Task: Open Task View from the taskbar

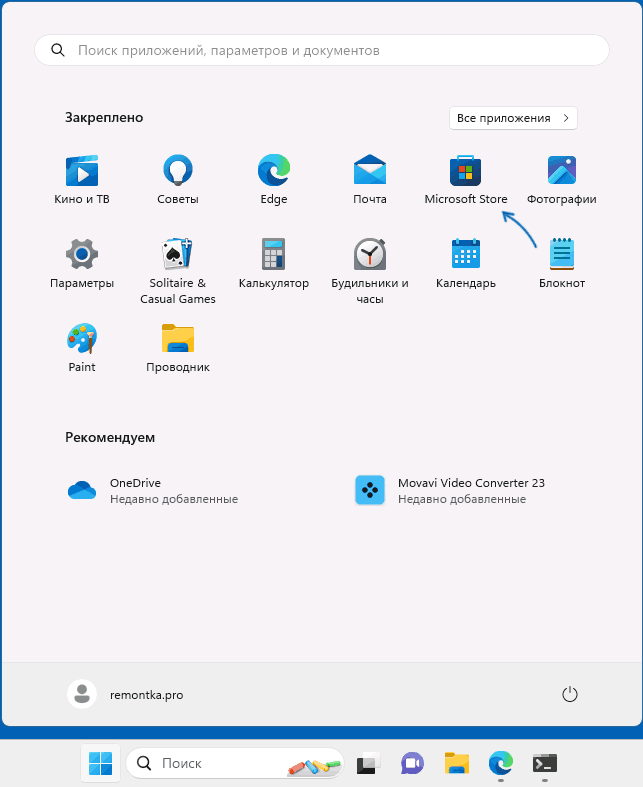Action: coord(368,763)
